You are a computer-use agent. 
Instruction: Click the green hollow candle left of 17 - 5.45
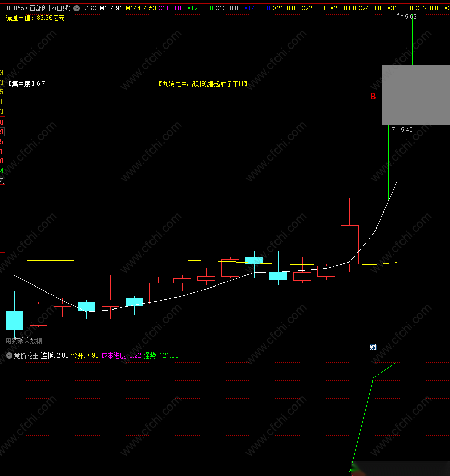[x=373, y=162]
